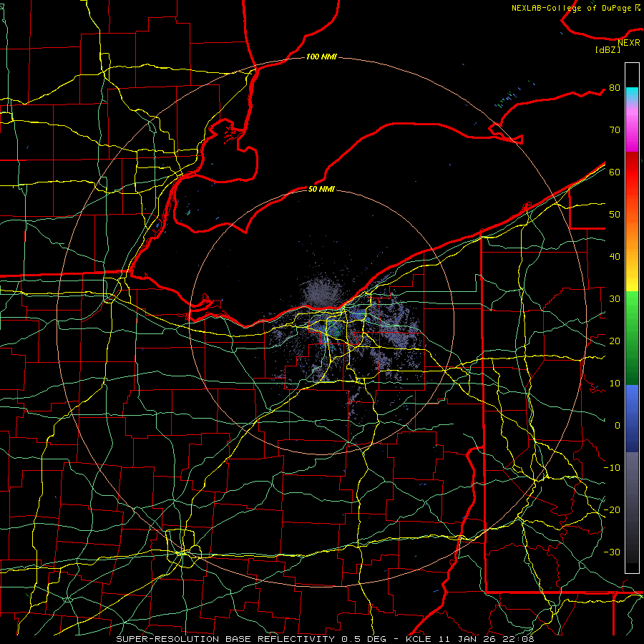Click the 100 NMI range ring label
Viewport: 644px width, 644px height.
321,57
